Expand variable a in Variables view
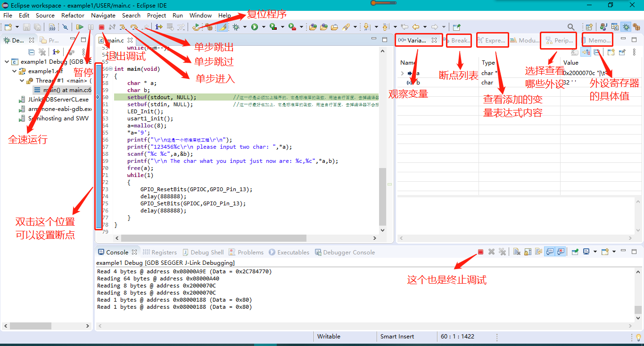This screenshot has height=346, width=644. [402, 73]
